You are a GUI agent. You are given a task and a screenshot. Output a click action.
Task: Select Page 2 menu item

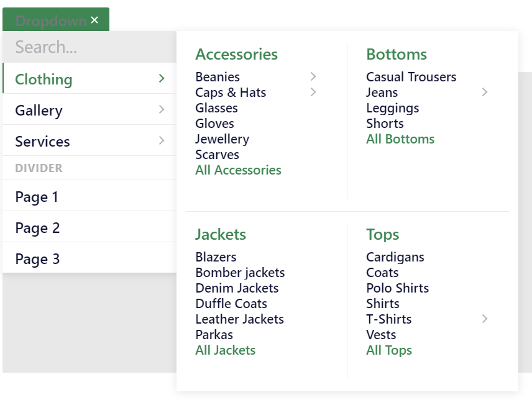[x=89, y=227]
